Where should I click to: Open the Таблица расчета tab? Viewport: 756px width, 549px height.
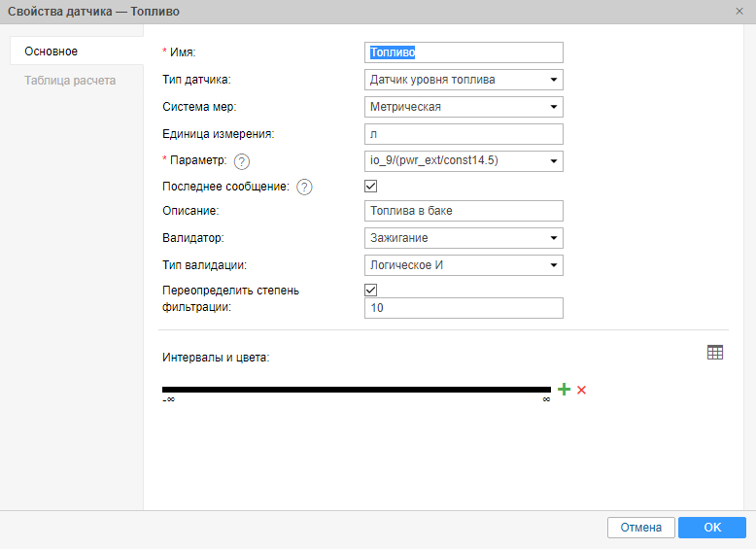tap(70, 81)
